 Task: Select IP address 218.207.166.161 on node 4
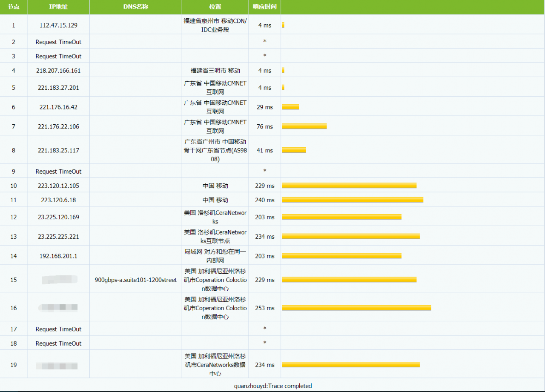[x=58, y=70]
